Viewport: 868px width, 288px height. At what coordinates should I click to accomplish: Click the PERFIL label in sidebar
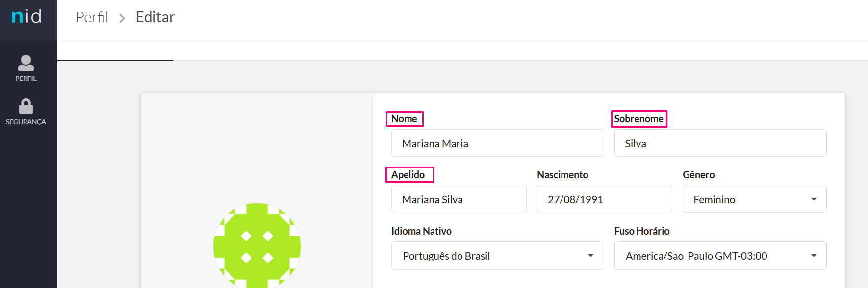point(26,79)
